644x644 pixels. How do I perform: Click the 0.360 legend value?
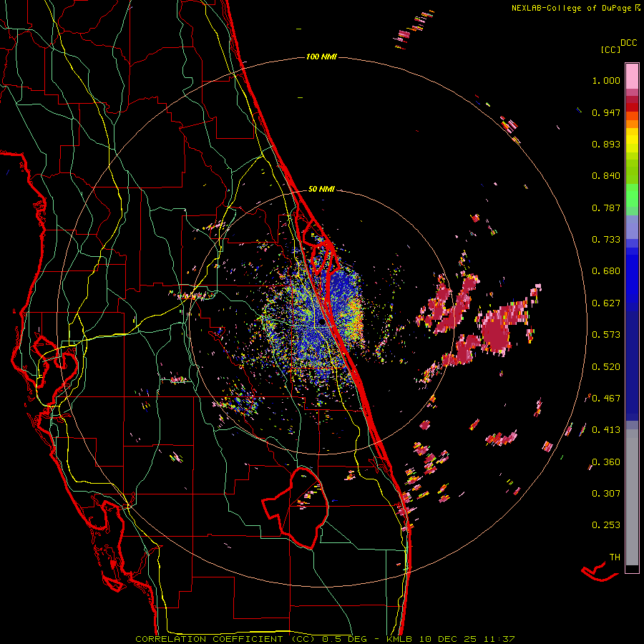(x=606, y=462)
